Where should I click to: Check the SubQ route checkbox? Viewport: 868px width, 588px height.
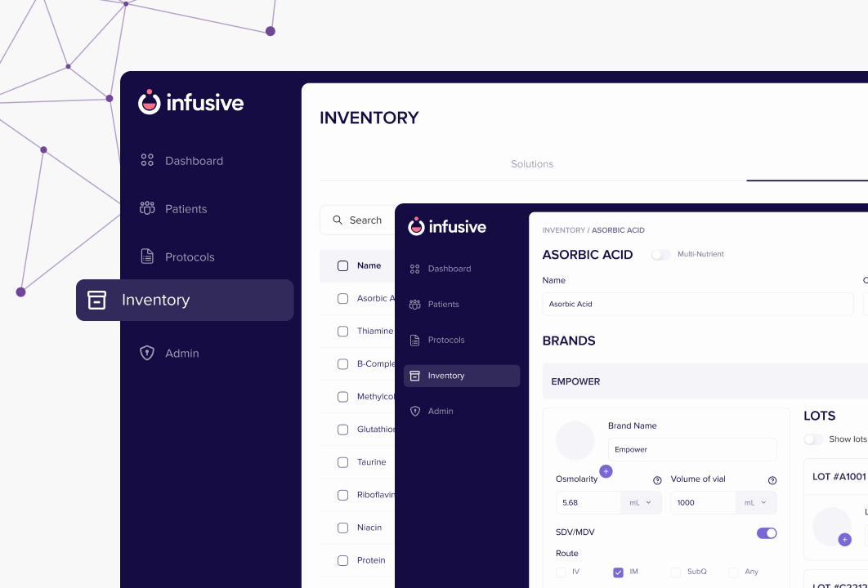(x=676, y=572)
